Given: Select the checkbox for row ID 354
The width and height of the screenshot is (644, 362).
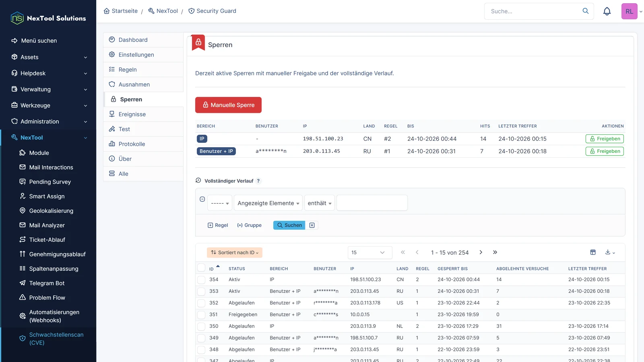Looking at the screenshot, I should click(x=201, y=280).
